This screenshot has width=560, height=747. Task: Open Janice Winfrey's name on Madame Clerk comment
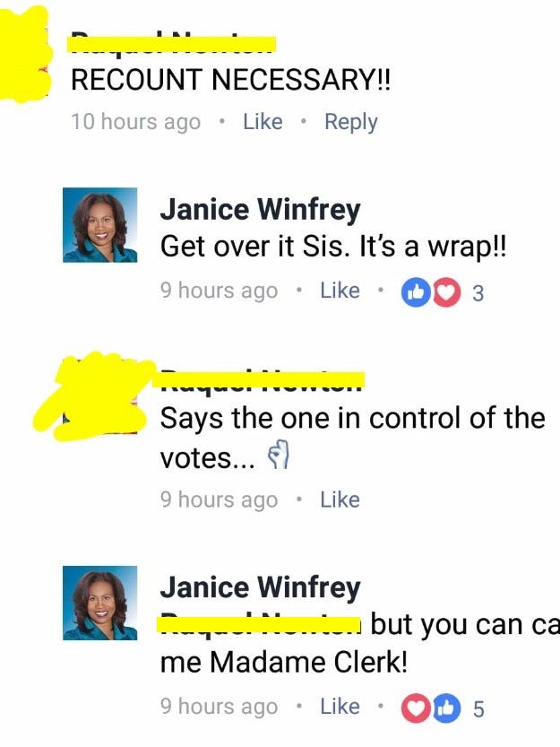[x=261, y=586]
